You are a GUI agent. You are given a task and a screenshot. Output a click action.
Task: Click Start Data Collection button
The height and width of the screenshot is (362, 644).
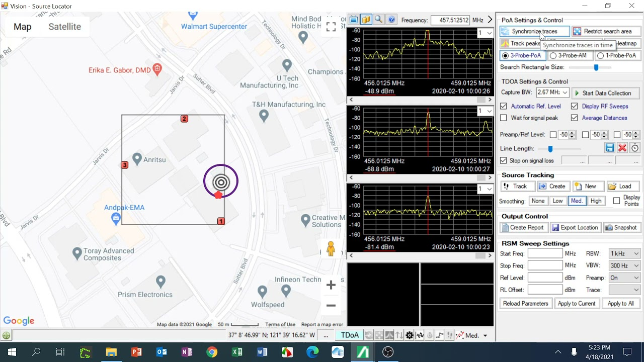tap(606, 93)
